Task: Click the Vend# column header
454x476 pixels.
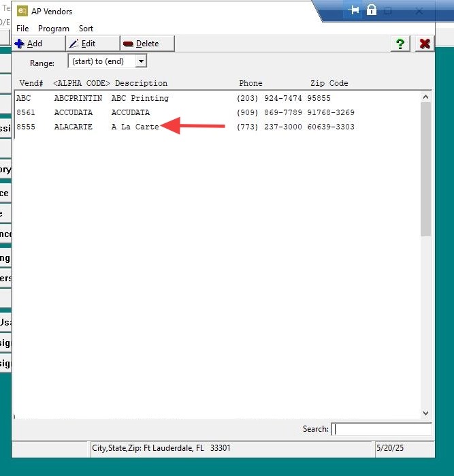Action: click(x=31, y=83)
